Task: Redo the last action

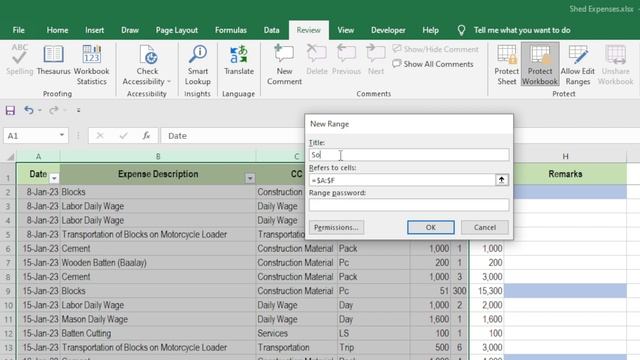Action: pos(53,110)
